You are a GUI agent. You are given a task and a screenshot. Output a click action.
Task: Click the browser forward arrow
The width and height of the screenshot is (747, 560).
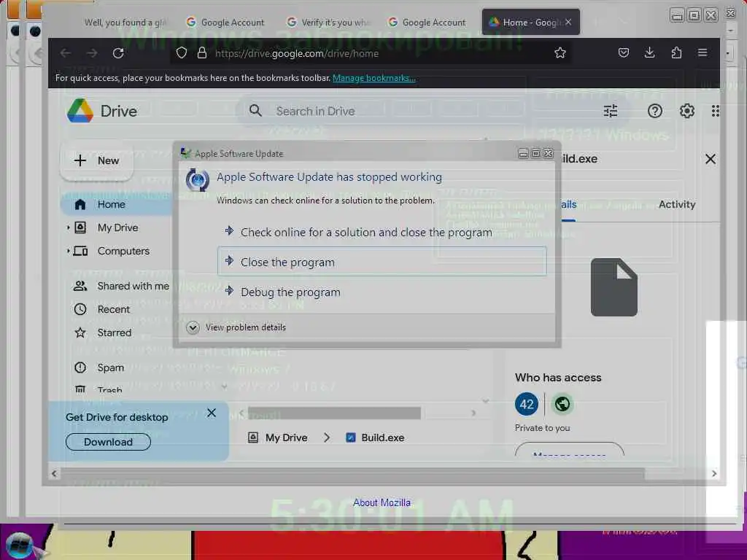coord(92,52)
